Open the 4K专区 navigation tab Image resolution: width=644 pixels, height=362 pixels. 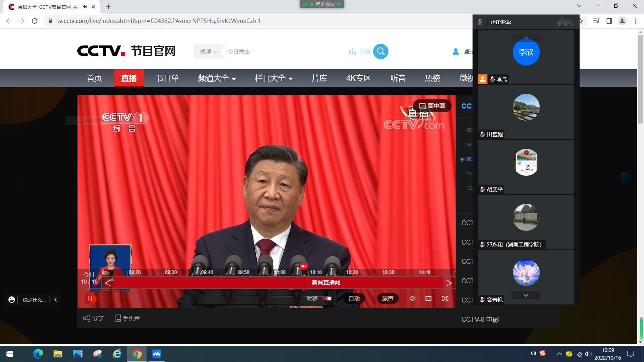(358, 78)
